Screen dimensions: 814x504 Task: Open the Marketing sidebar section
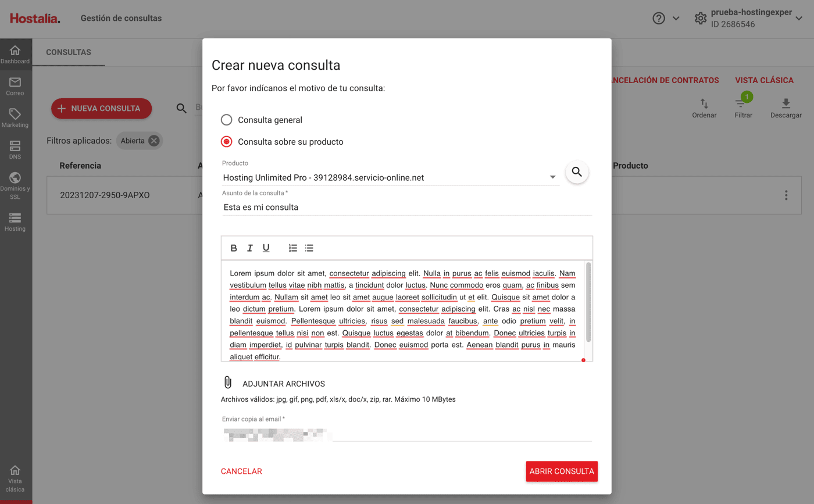(15, 118)
